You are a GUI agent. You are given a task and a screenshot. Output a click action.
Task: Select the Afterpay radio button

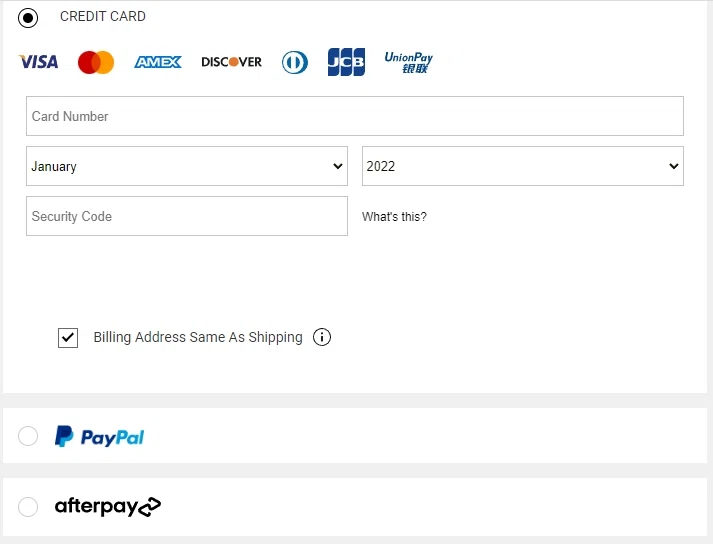[28, 507]
